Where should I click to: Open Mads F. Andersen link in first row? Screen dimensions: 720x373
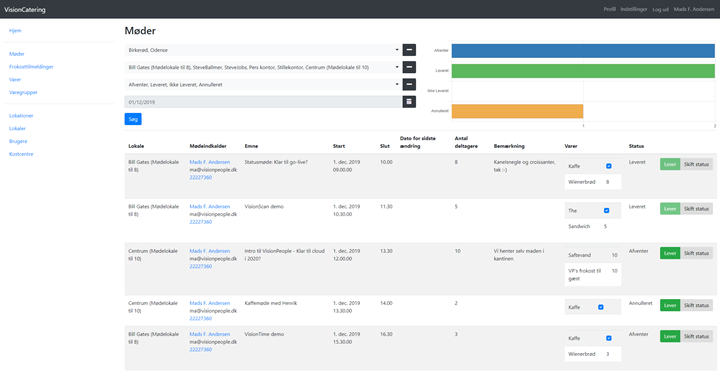tap(210, 162)
